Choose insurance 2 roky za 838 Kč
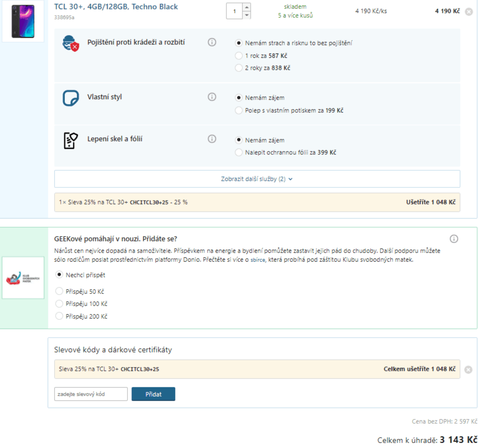 (239, 68)
